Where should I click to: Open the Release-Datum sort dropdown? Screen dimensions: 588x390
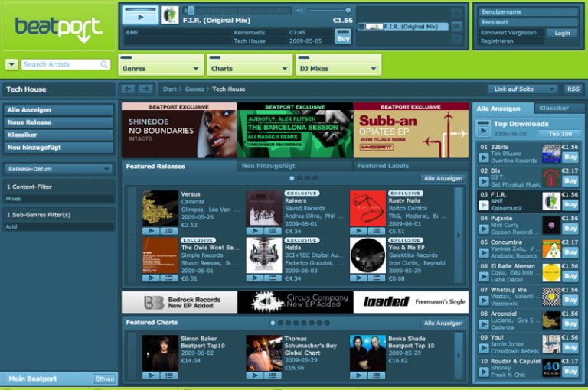click(58, 169)
